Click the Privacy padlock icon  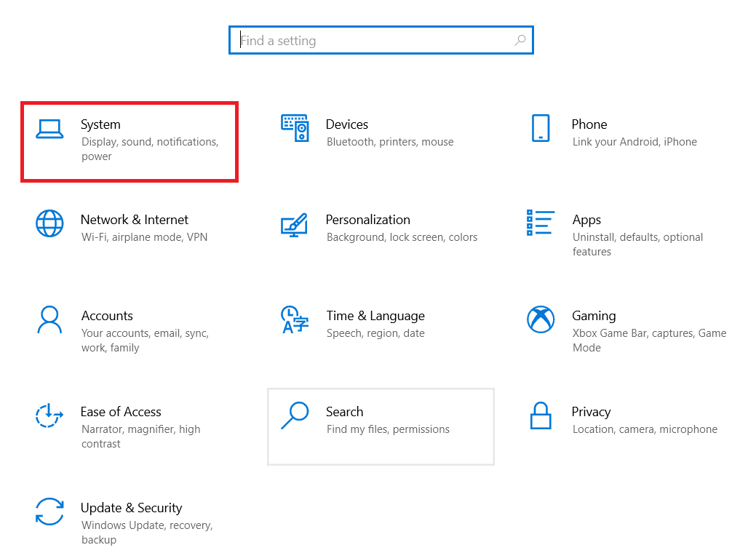point(541,414)
